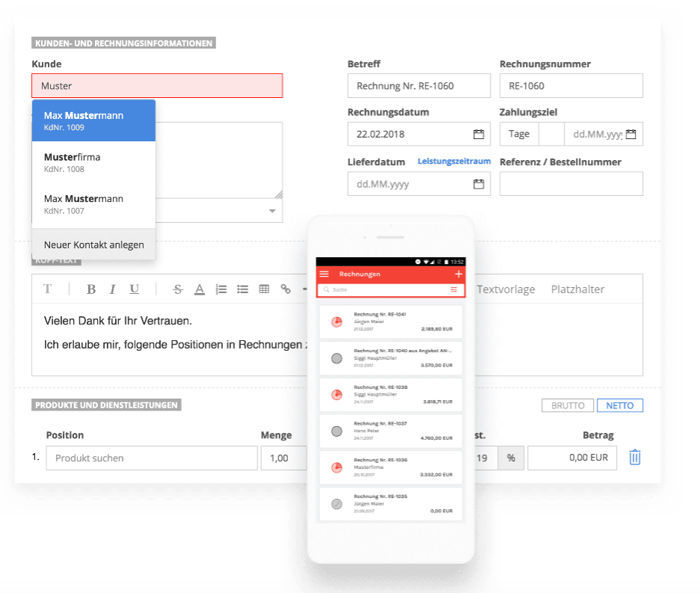Click the Referenz / Bestellnummer field

[571, 184]
